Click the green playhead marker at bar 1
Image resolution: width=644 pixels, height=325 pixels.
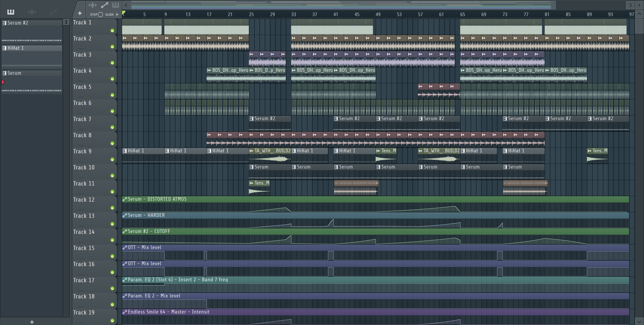tap(123, 13)
